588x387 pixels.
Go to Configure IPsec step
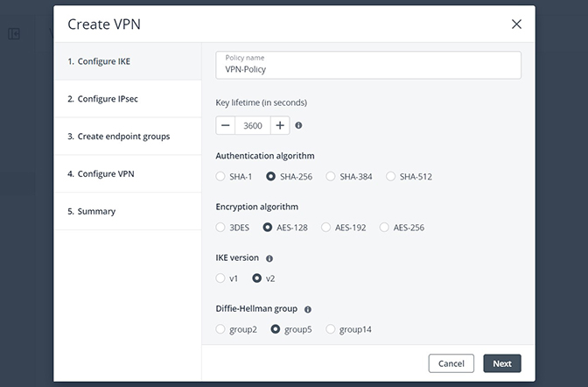pyautogui.click(x=128, y=99)
